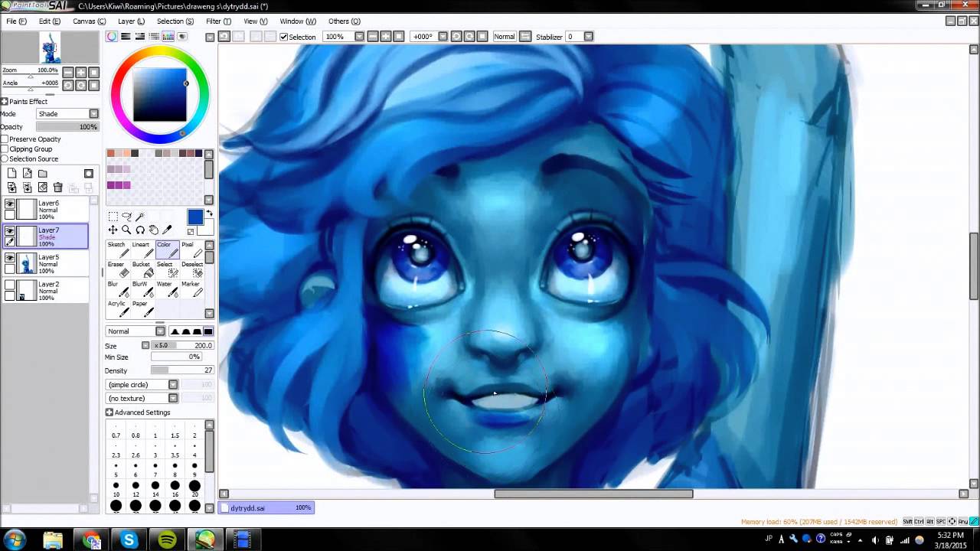Image resolution: width=980 pixels, height=551 pixels.
Task: Pick the magic wand tool
Action: tap(140, 217)
